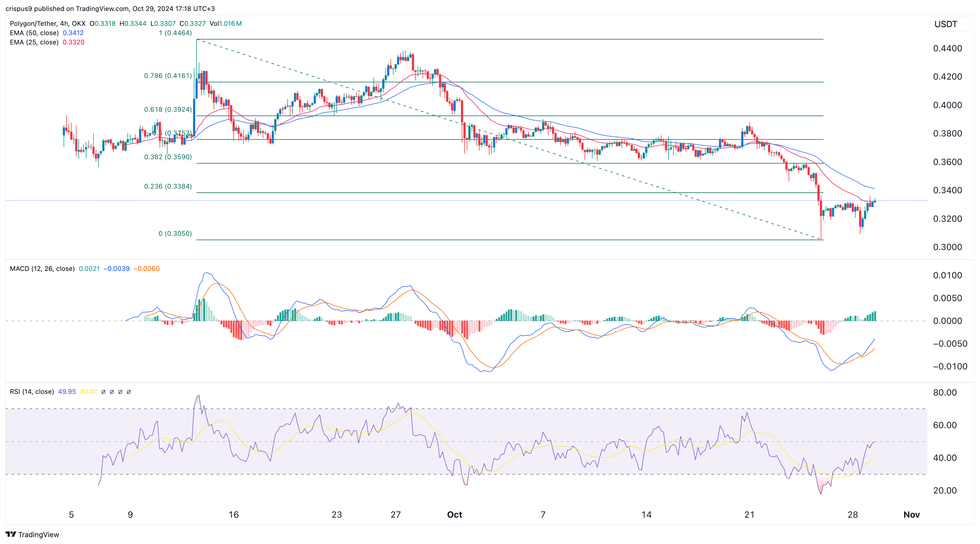
Task: Select the EMA (50, close) indicator legend
Action: (x=34, y=33)
